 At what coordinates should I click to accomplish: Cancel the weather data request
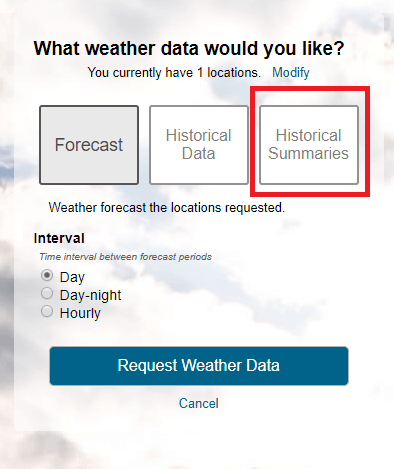(x=199, y=403)
